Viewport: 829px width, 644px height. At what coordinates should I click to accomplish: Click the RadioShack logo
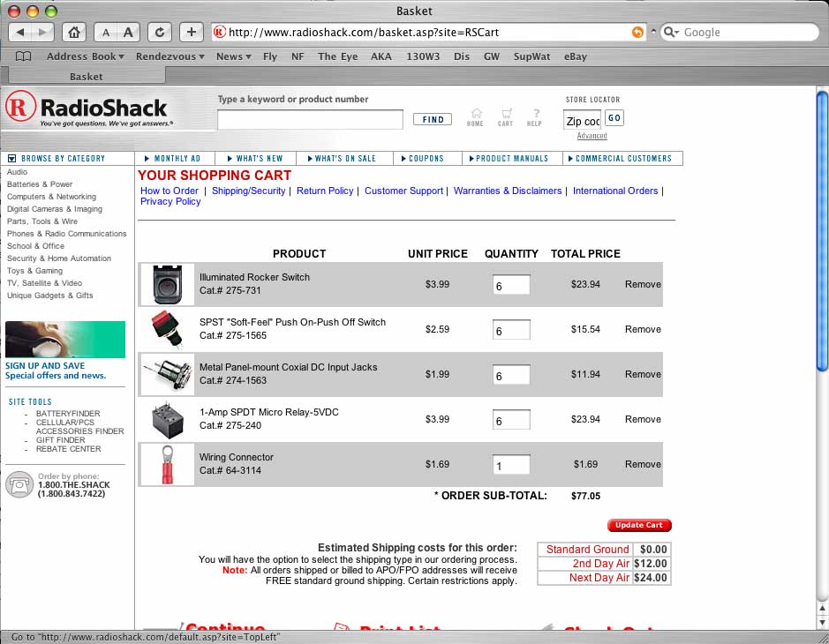(x=87, y=109)
